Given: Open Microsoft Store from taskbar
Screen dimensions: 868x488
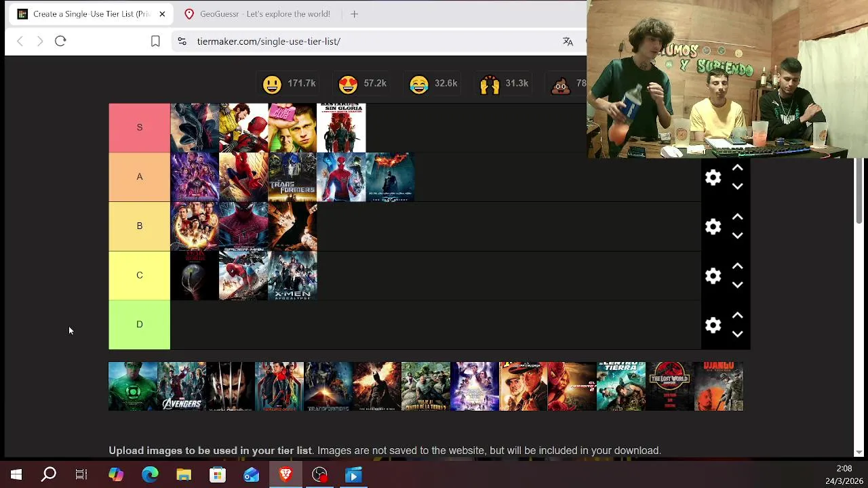Looking at the screenshot, I should (218, 475).
